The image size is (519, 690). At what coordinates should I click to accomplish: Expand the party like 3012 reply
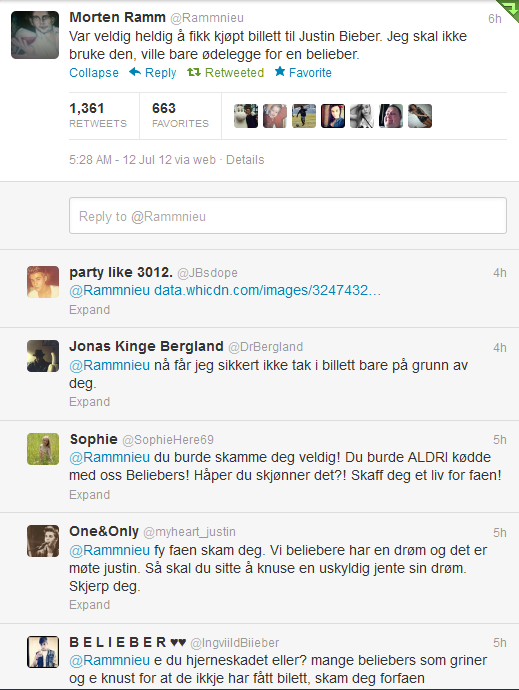89,310
